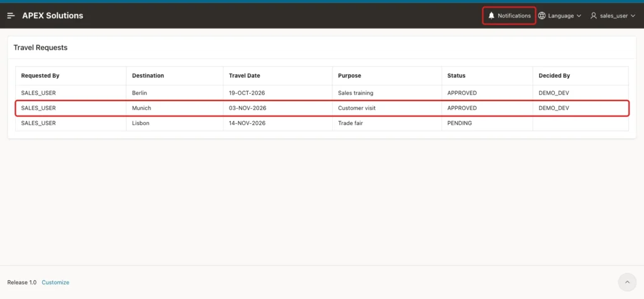
Task: Click the Travel Date column header
Action: (245, 75)
